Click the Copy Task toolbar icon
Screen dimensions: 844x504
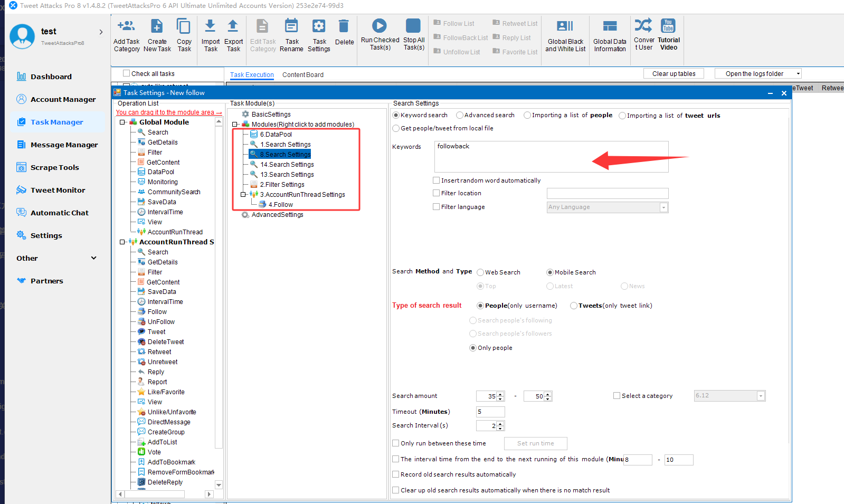tap(184, 26)
